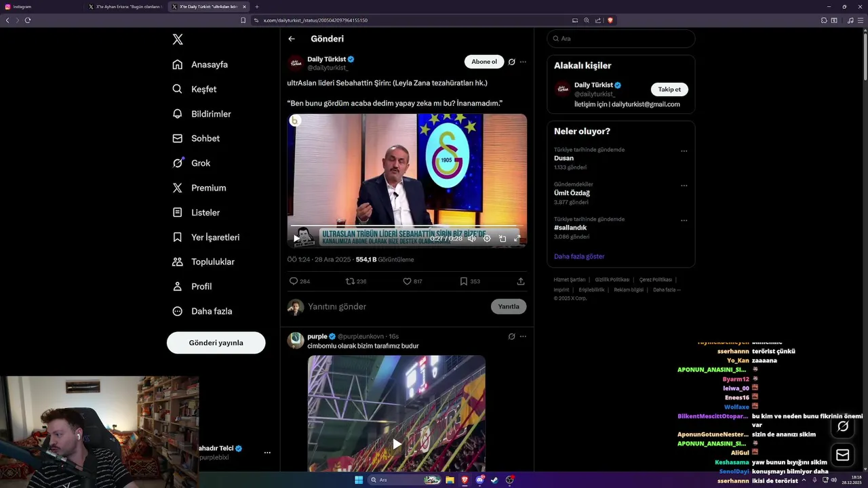Show hidden tray icons chevron
Screen dimensions: 868x488
point(804,480)
